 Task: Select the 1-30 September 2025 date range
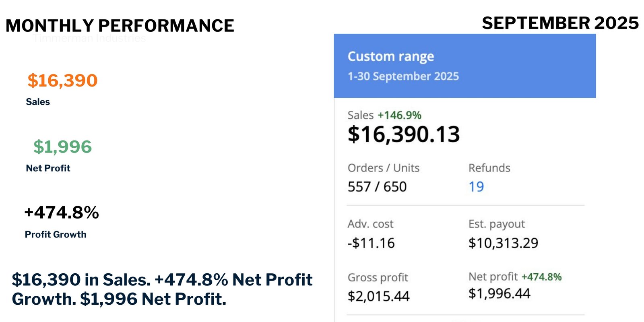click(x=403, y=76)
